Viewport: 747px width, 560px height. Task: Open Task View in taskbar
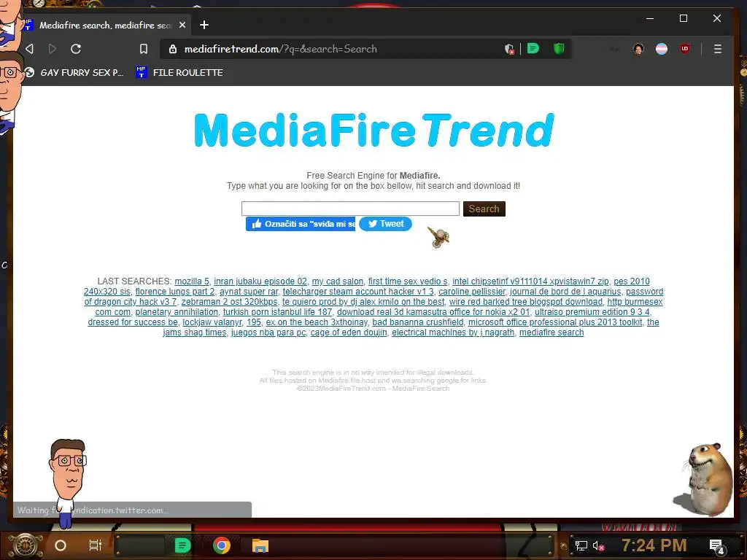(96, 545)
